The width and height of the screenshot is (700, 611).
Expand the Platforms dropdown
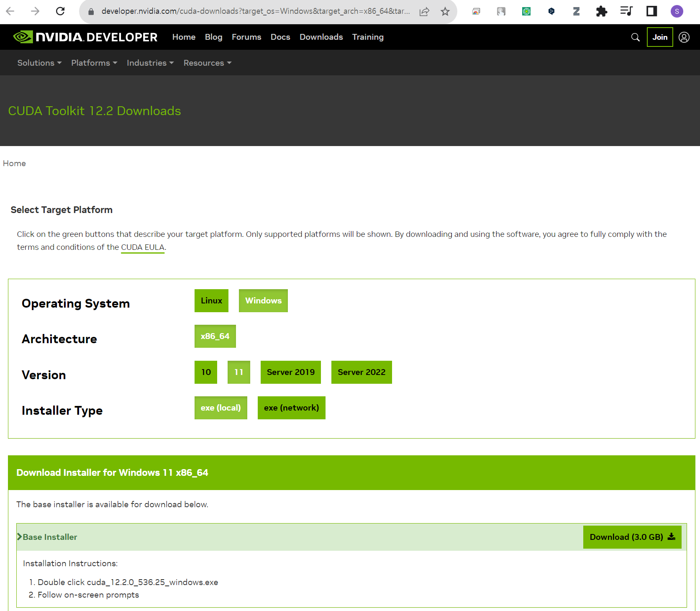pos(94,63)
